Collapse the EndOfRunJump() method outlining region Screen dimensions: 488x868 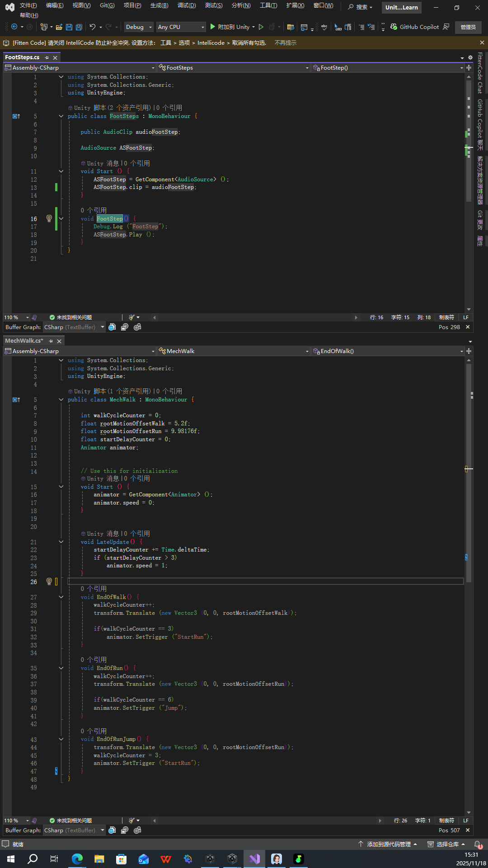(61, 739)
